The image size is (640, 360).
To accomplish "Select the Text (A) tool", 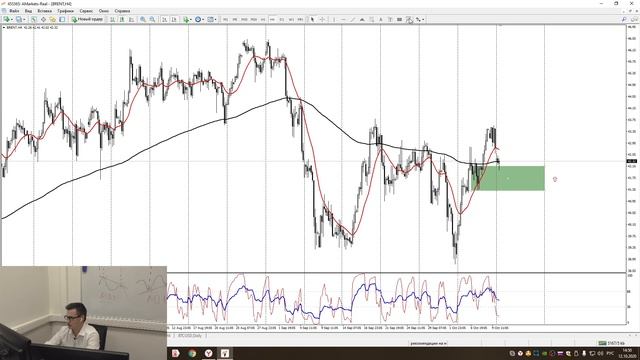I will pos(381,19).
